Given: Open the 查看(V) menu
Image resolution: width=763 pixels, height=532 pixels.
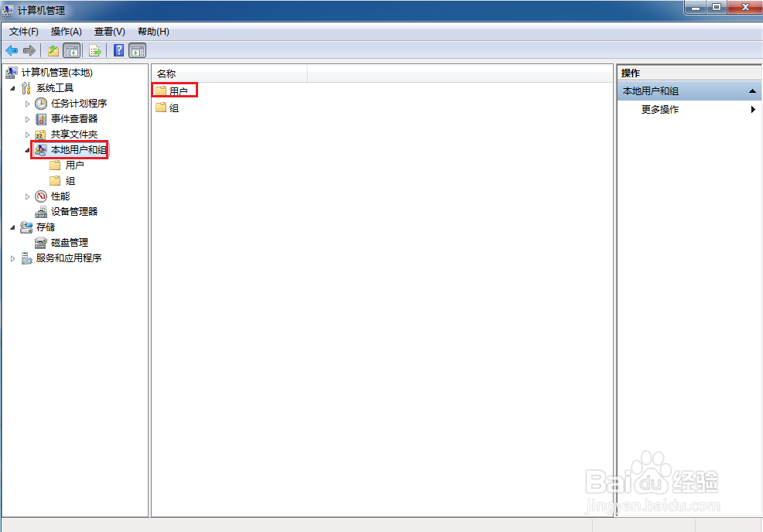Looking at the screenshot, I should [x=109, y=32].
